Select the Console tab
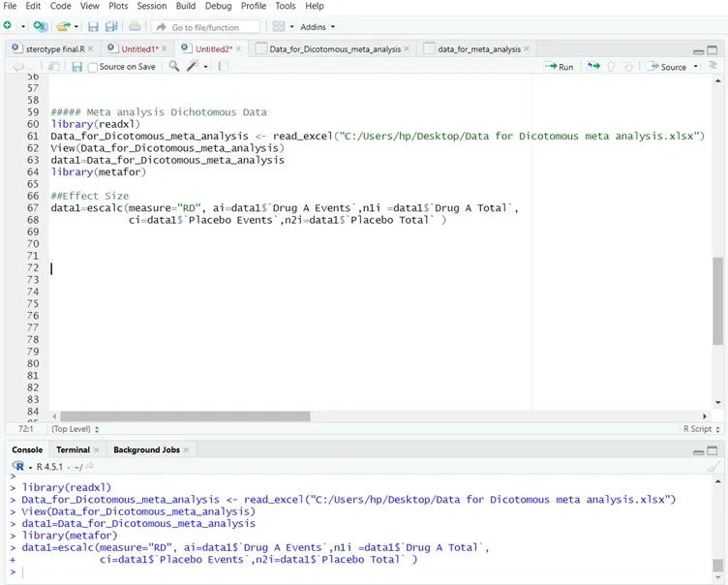 27,449
